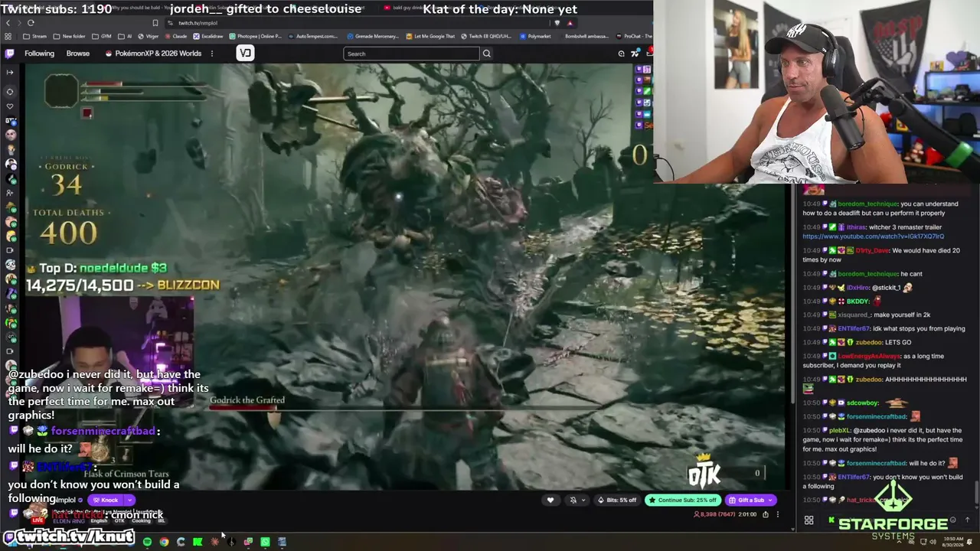Open the taskbar clock and date
The height and width of the screenshot is (551, 980).
click(952, 542)
